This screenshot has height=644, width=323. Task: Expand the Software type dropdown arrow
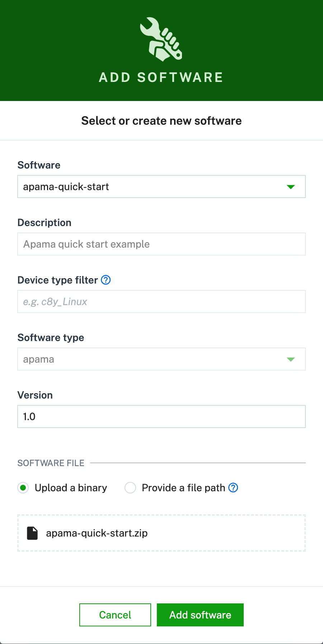291,359
